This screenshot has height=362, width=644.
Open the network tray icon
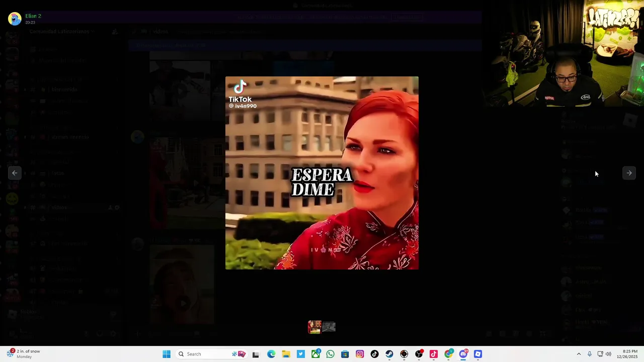[600, 354]
